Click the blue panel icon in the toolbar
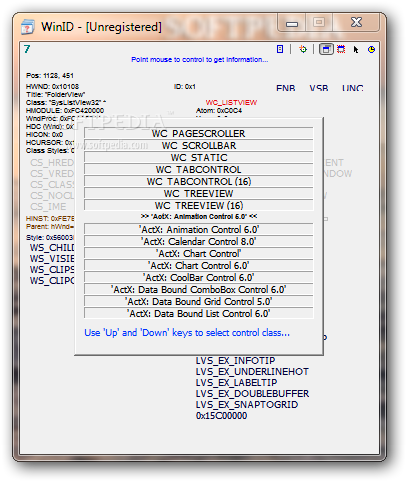 (x=280, y=49)
